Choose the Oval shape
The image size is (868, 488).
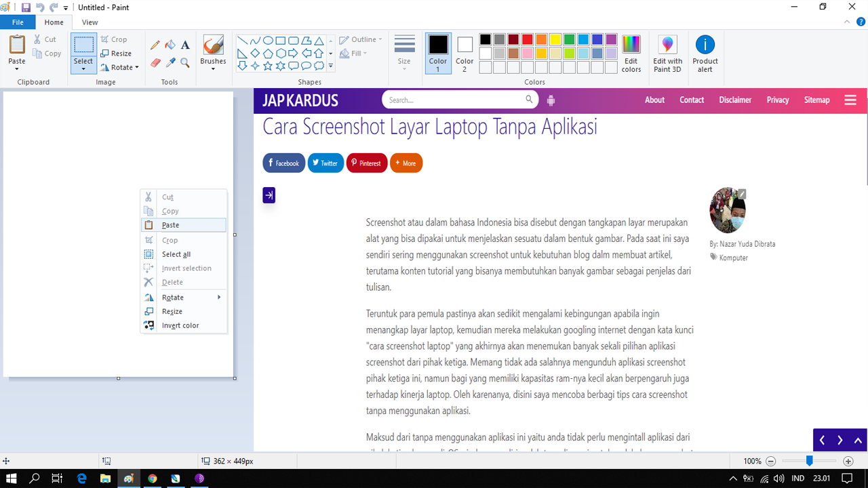point(268,41)
